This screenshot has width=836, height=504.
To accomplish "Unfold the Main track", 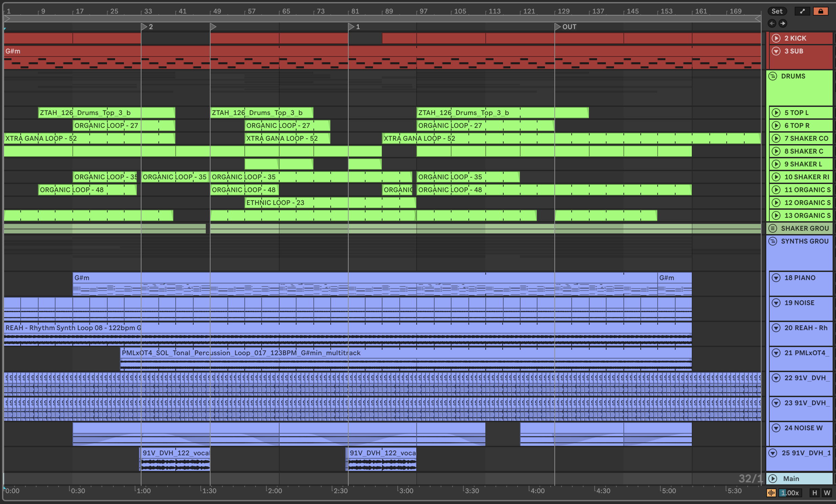I will 773,479.
